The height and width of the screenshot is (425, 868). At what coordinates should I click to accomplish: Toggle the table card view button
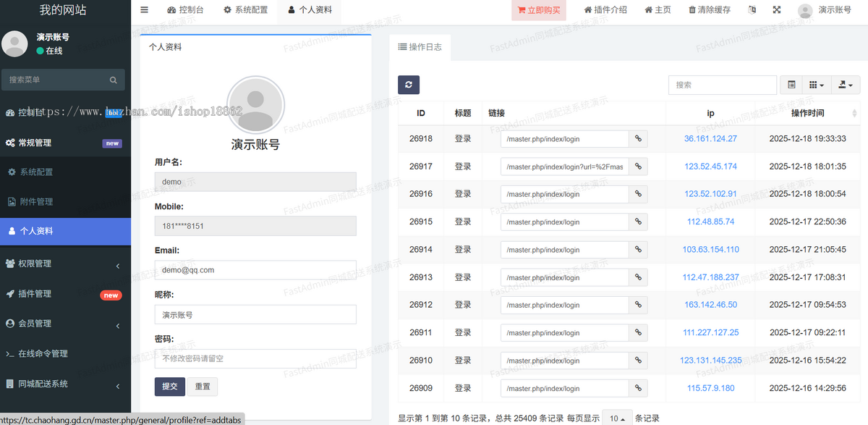[x=791, y=85]
